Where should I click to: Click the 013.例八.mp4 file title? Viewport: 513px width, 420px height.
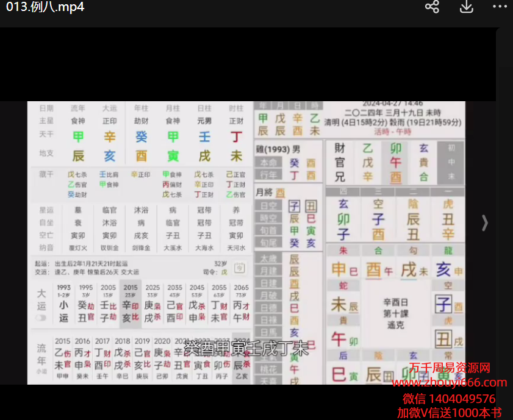click(x=45, y=7)
